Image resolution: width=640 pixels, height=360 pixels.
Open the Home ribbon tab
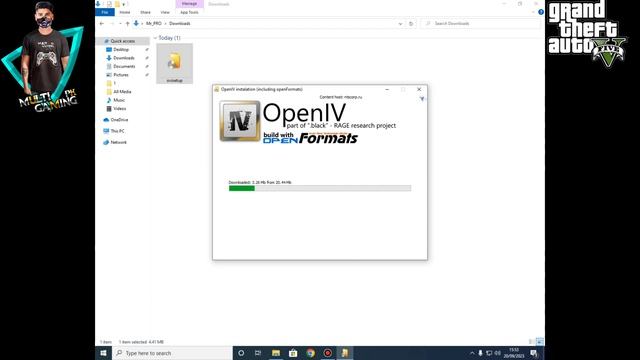pos(125,12)
